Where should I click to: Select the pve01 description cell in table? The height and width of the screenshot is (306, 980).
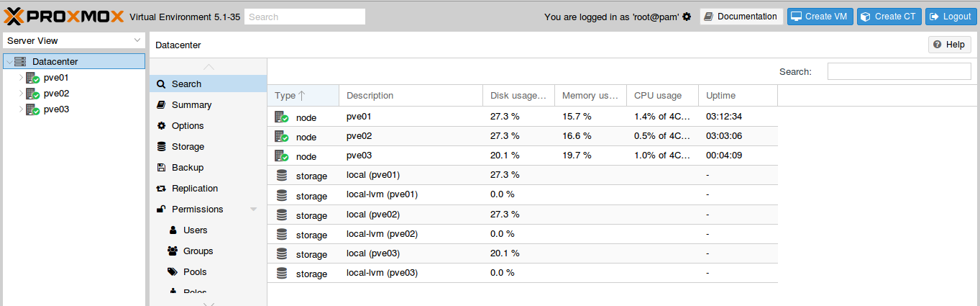click(x=411, y=117)
